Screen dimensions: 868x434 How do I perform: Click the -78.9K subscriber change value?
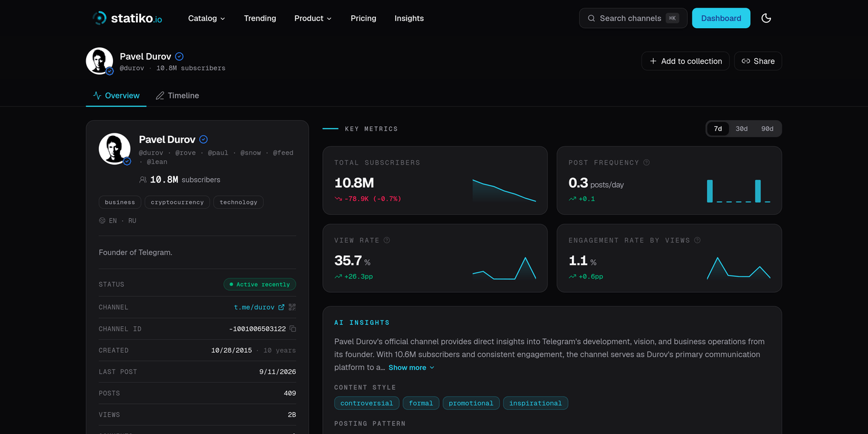coord(373,199)
